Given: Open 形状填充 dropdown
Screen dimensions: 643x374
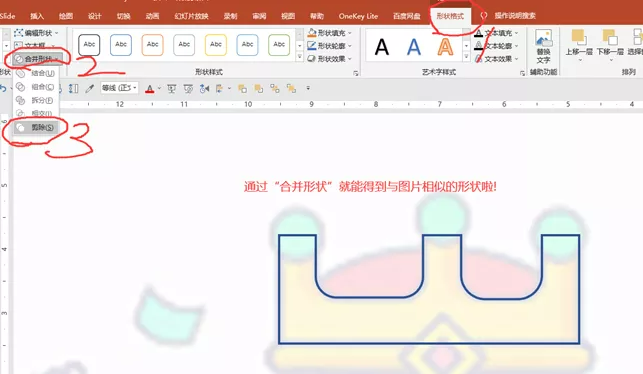Looking at the screenshot, I should [x=330, y=33].
